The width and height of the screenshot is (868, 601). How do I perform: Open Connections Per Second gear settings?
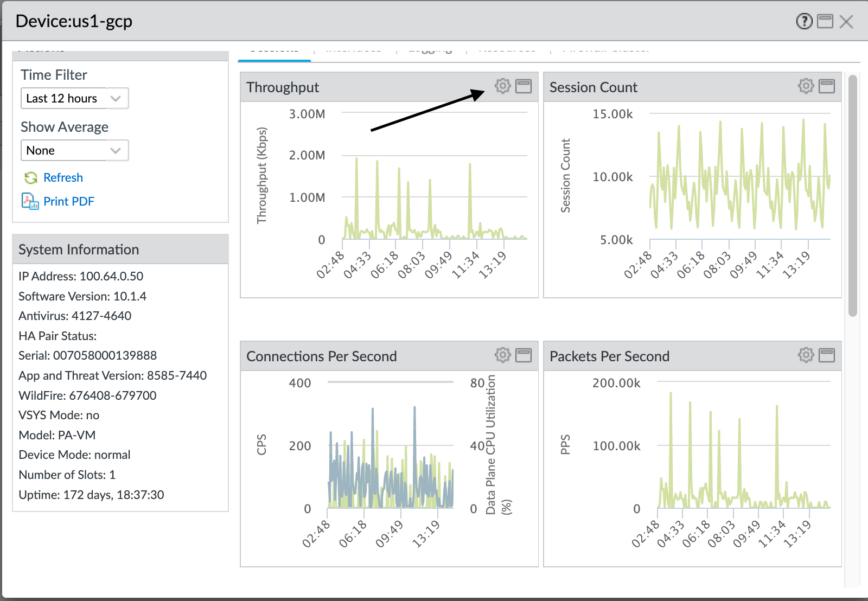(503, 355)
